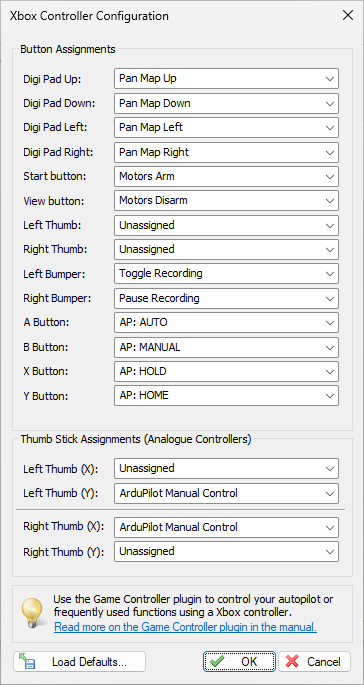
Task: Expand the X Button AP: HOLD dropdown
Action: 226,371
